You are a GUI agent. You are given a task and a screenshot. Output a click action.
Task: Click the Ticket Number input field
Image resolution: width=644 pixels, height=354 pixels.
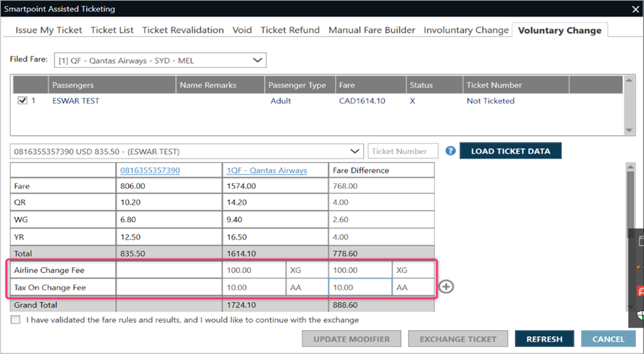[x=403, y=151]
